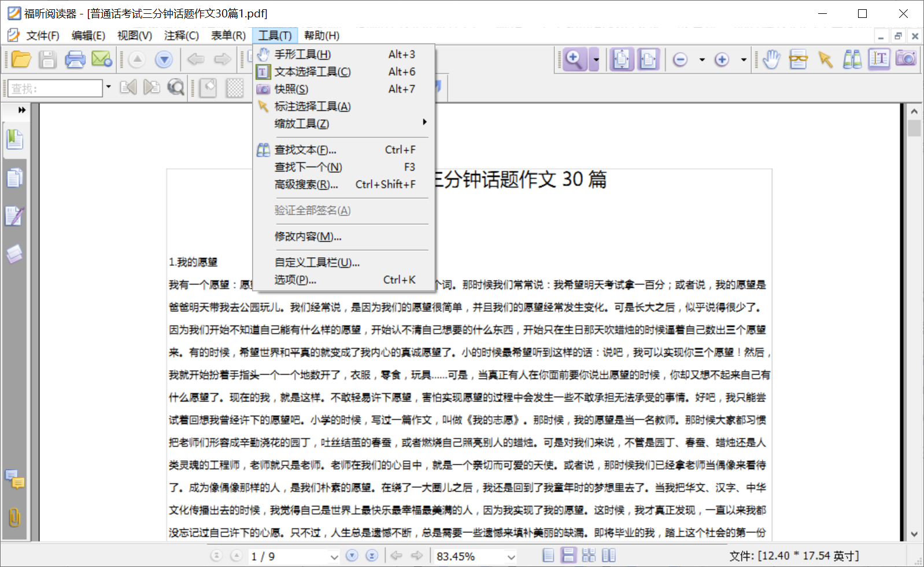The height and width of the screenshot is (567, 924).
Task: Go to next page in status bar
Action: point(352,555)
